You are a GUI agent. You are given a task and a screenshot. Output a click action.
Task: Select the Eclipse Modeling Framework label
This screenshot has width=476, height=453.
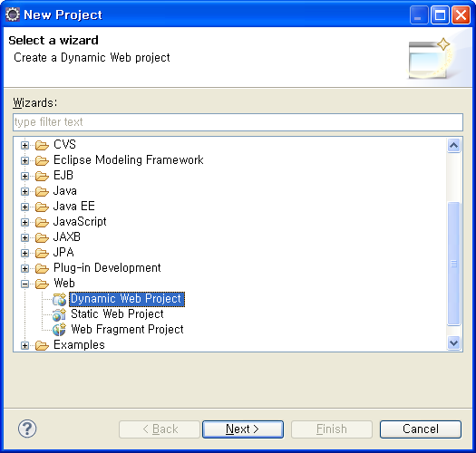[129, 160]
